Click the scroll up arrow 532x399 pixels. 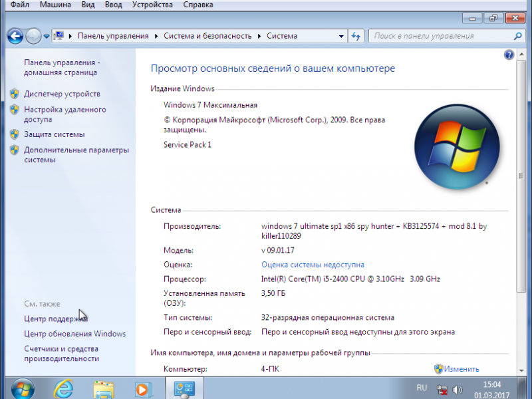point(521,55)
